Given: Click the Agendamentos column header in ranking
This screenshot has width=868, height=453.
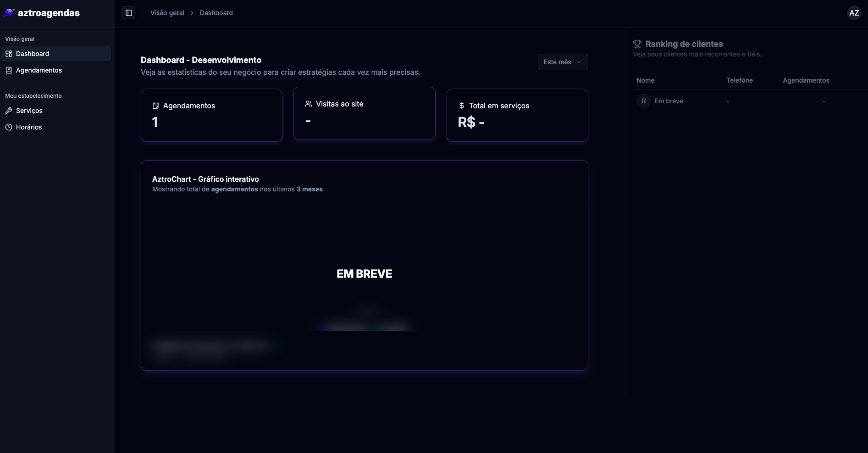Looking at the screenshot, I should 806,80.
